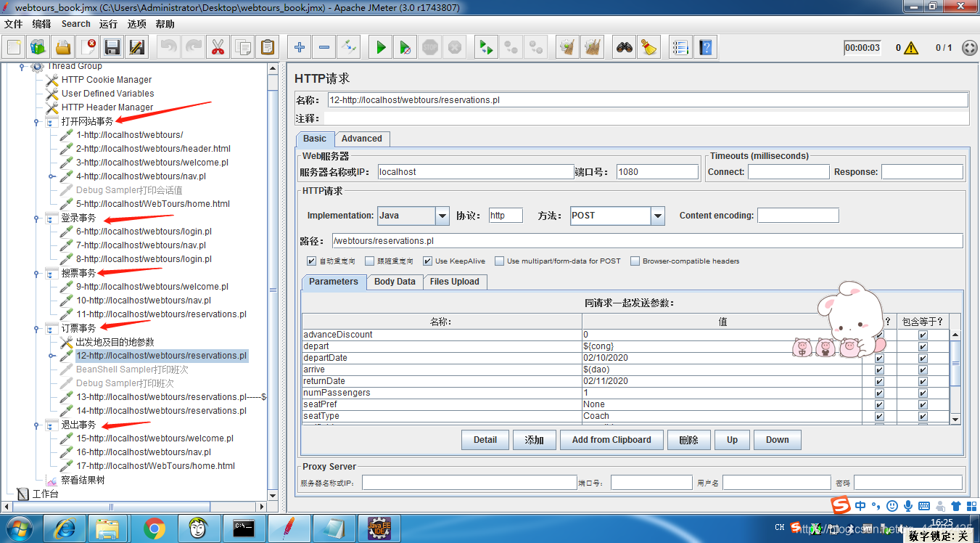The image size is (980, 543).
Task: Click the Copy toolbar icon
Action: click(243, 48)
